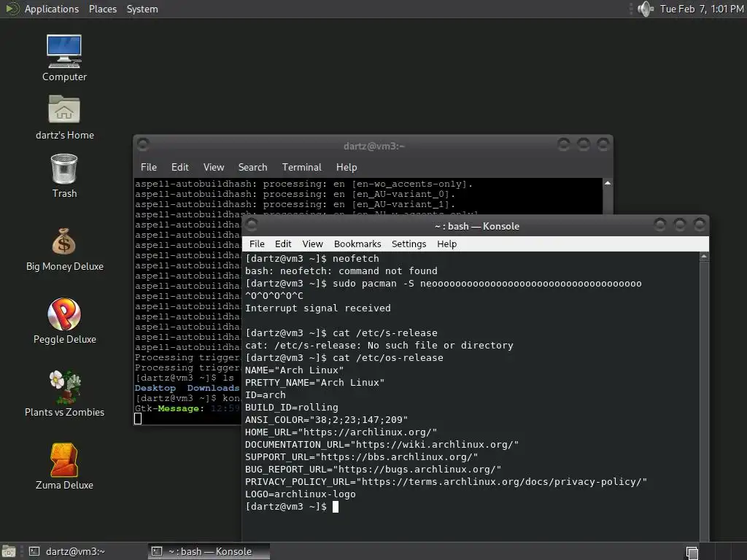Click the dartz@vm3 terminal window menu icon
The width and height of the screenshot is (747, 560).
(x=143, y=144)
